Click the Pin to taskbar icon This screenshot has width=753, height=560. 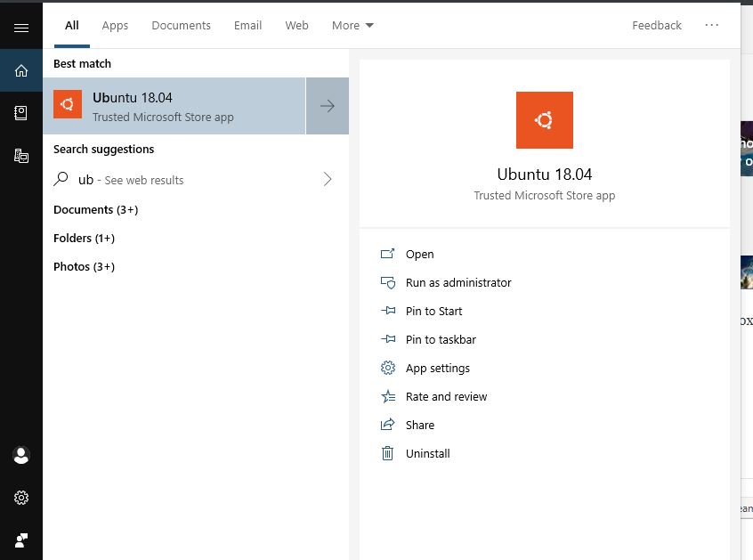click(387, 339)
